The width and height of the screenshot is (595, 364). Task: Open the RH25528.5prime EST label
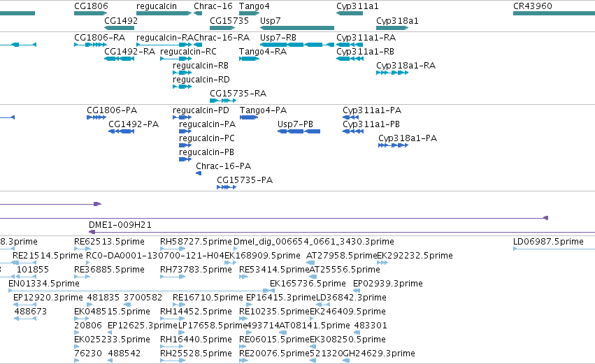196,354
